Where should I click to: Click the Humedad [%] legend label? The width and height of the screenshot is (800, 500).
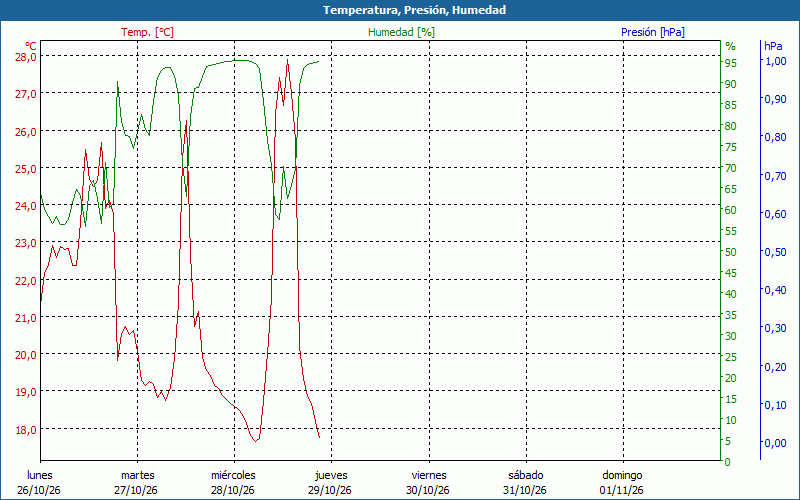click(x=401, y=32)
